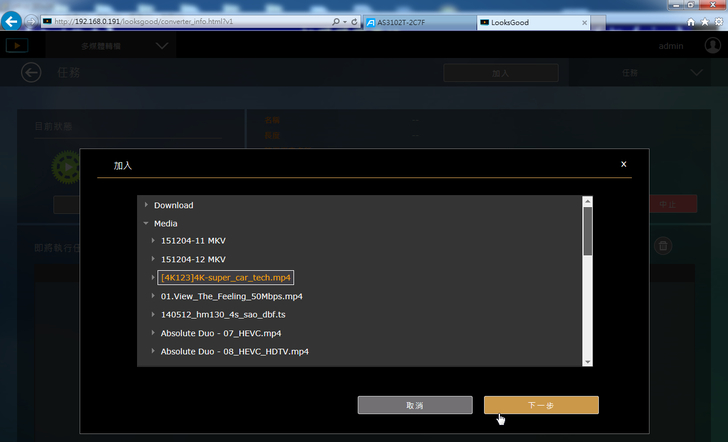Screen dimensions: 728x442
Task: Expand arrow beside Absolute Duo - 08_HEVC_HDTV.mp4
Action: (153, 351)
